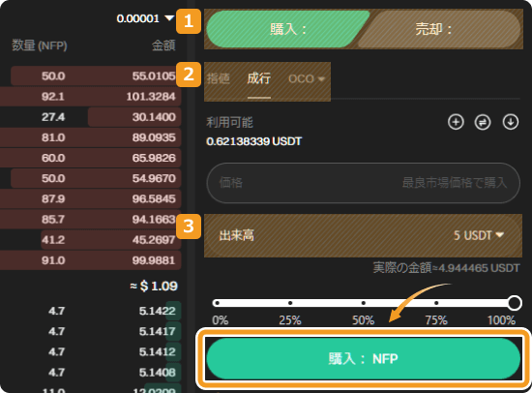Set the amount slider to 25%
This screenshot has width=532, height=393.
(x=290, y=303)
